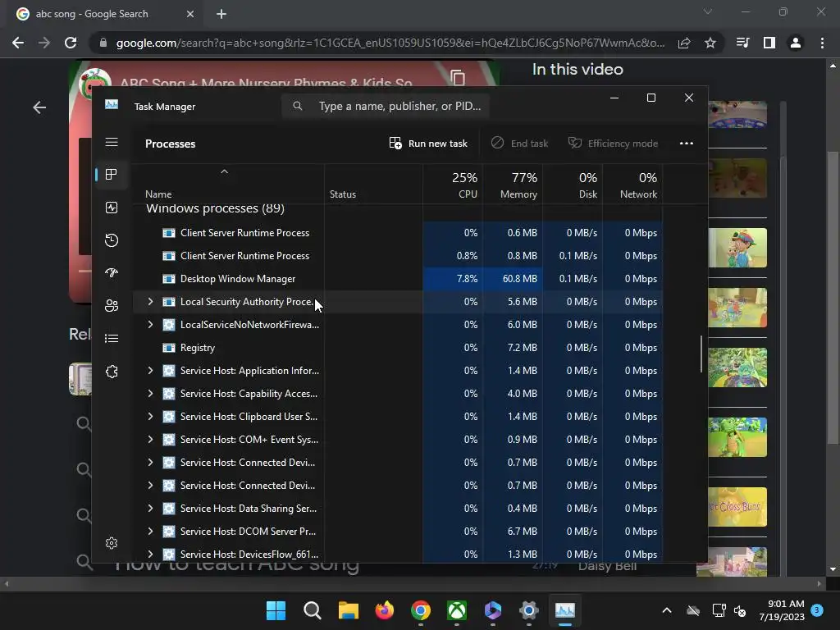This screenshot has height=630, width=840.
Task: Open Chrome three-dot menu
Action: (822, 43)
